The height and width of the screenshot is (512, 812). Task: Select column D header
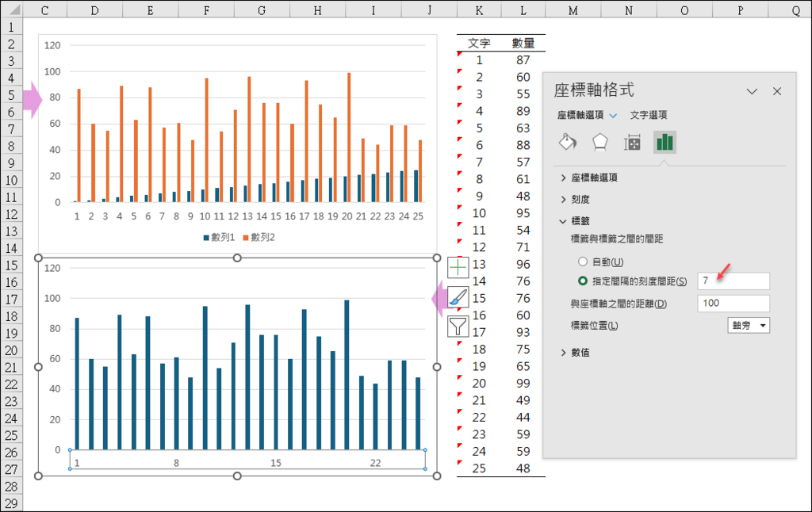click(95, 10)
